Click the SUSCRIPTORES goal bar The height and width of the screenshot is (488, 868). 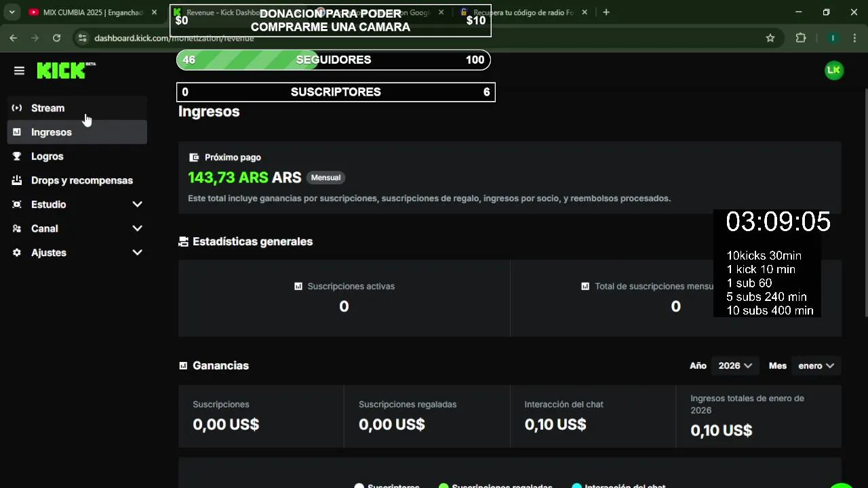pyautogui.click(x=336, y=92)
